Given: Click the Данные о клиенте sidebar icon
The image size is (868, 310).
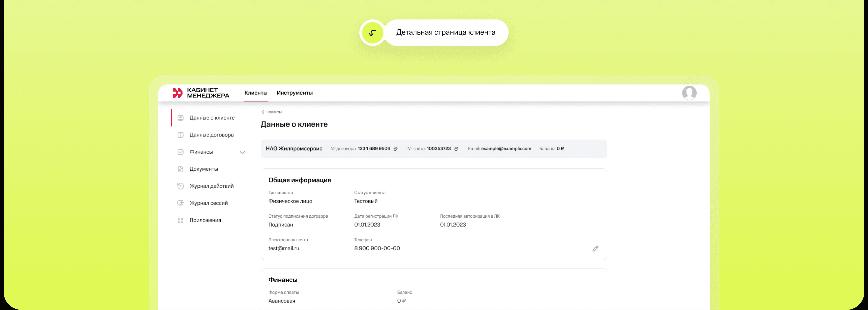Looking at the screenshot, I should 181,117.
